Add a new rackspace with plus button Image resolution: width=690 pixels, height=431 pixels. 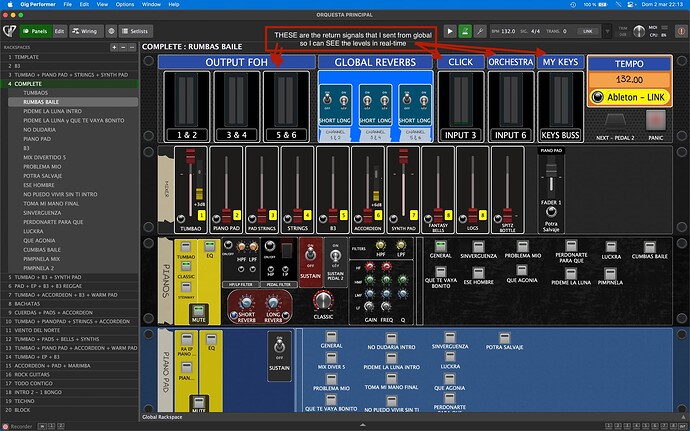tap(114, 47)
